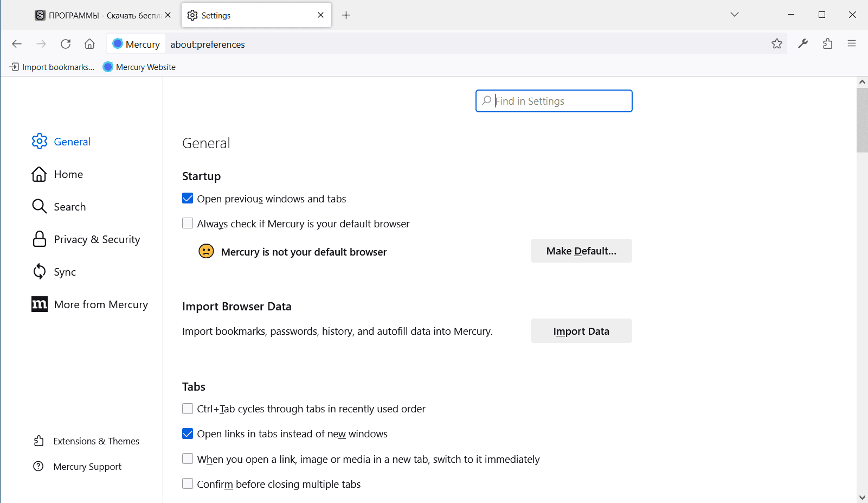Open the extensions puzzle icon in toolbar

pos(827,44)
